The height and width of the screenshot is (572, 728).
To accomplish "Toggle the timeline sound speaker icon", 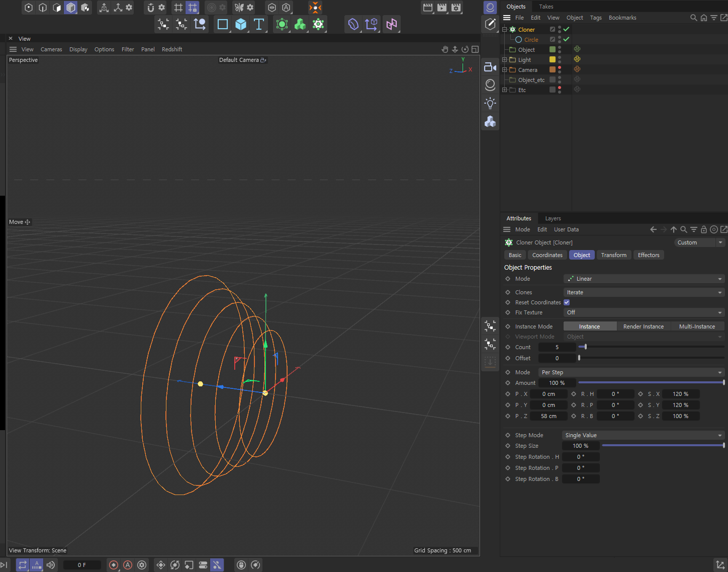I will click(x=51, y=565).
